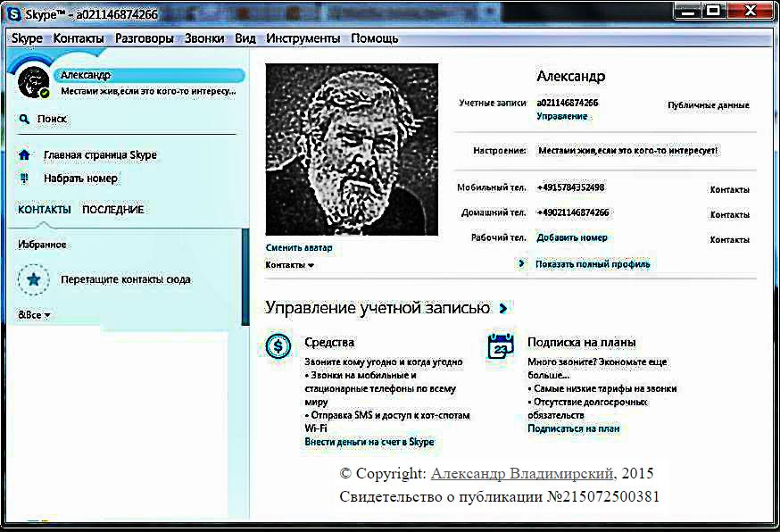This screenshot has width=780, height=532.
Task: Click the star favorites icon
Action: pos(34,279)
